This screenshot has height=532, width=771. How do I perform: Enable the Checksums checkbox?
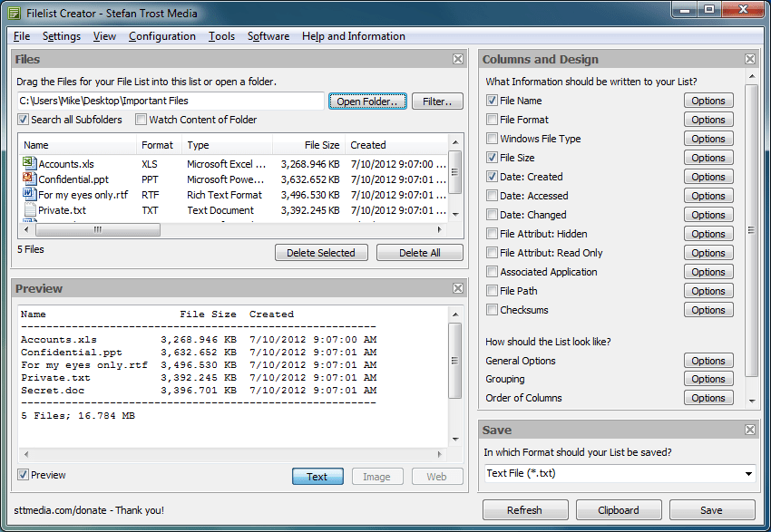point(492,309)
